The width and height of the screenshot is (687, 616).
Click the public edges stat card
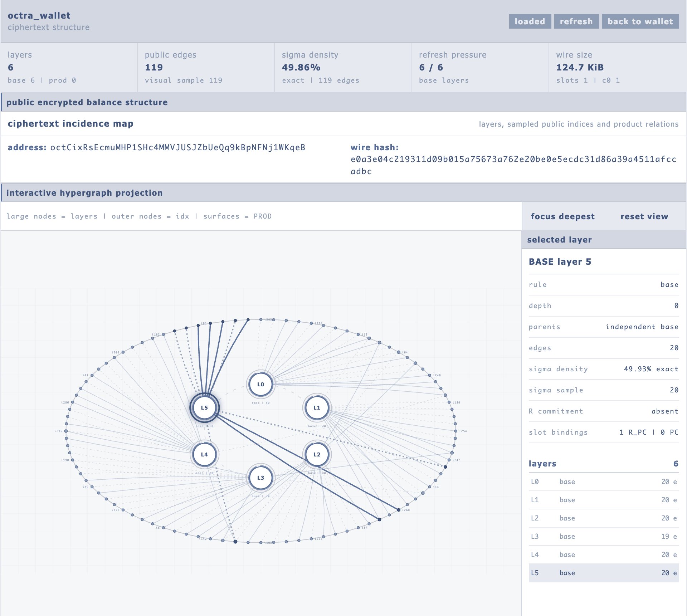point(206,68)
